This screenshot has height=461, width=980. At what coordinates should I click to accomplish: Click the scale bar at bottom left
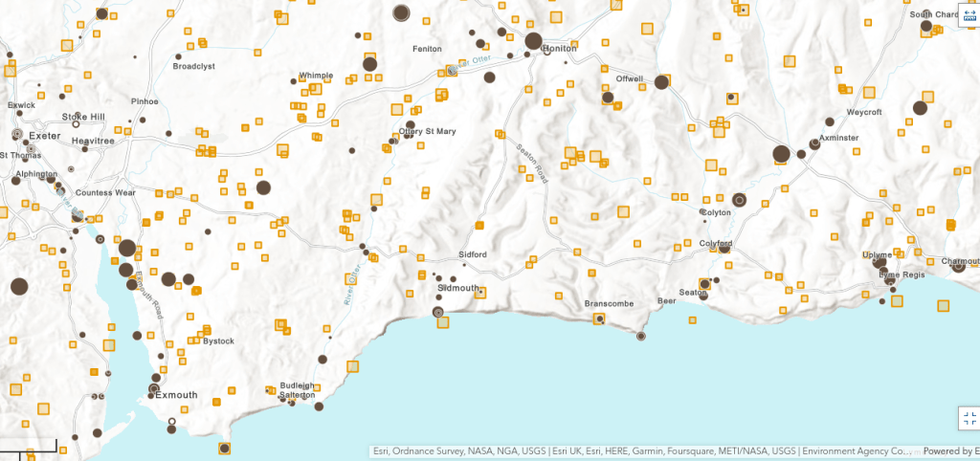point(29,448)
